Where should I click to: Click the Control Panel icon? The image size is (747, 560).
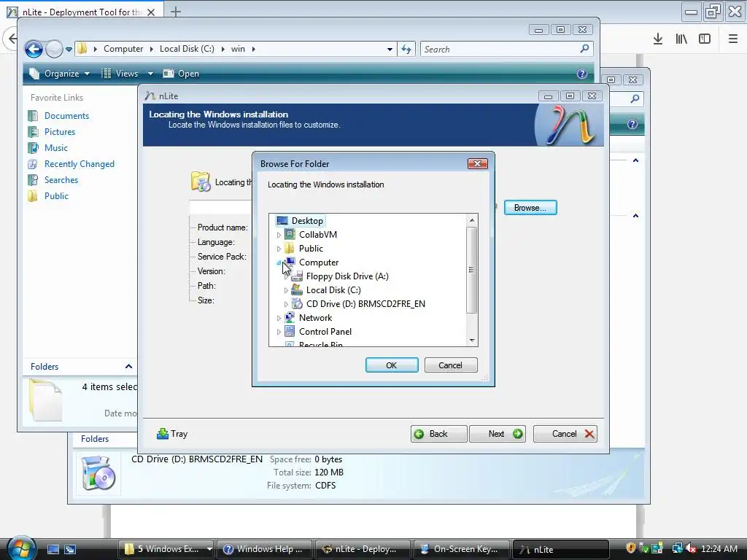290,331
